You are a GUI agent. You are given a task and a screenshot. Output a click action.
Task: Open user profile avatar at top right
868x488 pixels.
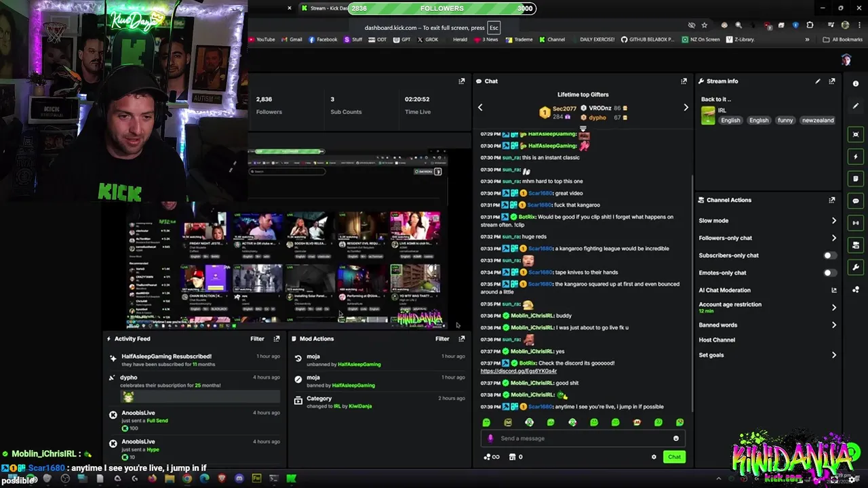846,60
